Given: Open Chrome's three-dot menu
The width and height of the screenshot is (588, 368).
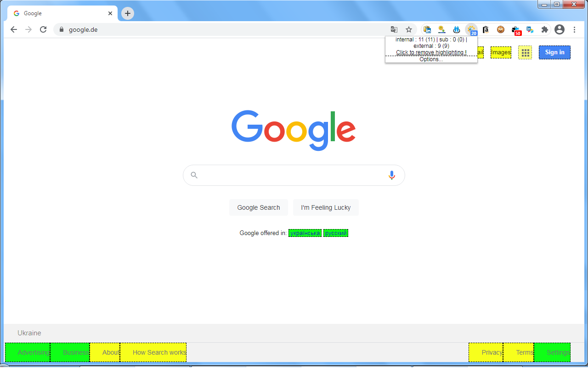Looking at the screenshot, I should (574, 29).
